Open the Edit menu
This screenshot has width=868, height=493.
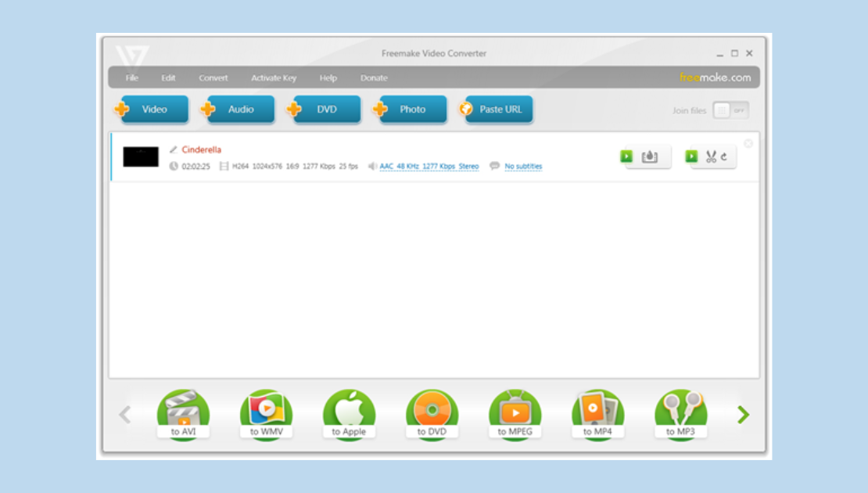(x=168, y=78)
